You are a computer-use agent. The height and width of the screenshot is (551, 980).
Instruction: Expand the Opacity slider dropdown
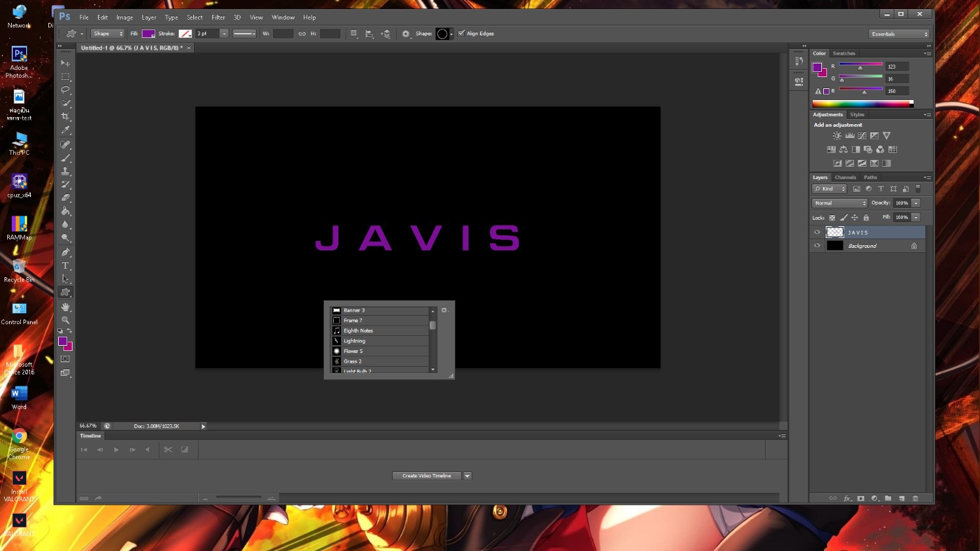point(916,203)
